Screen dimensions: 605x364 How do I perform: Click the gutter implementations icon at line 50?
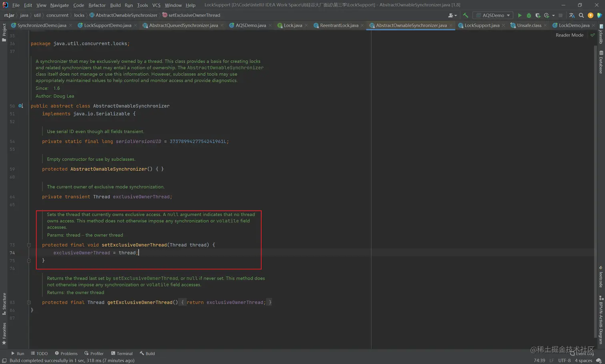[x=21, y=106]
